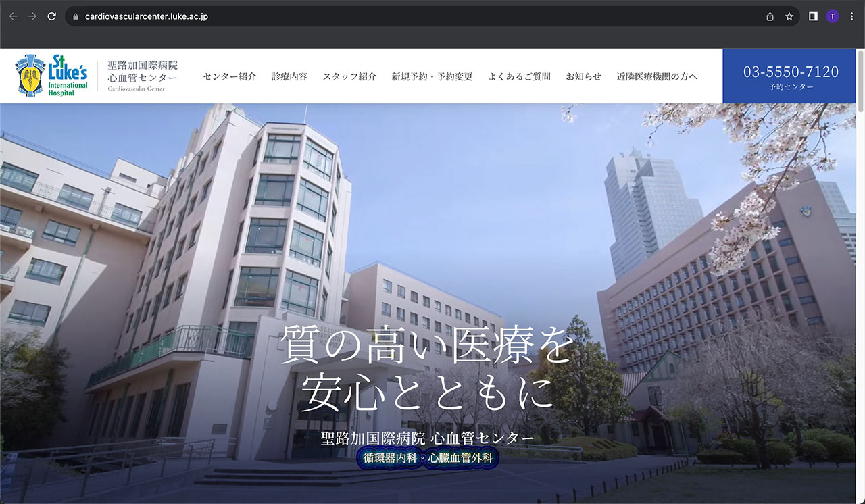The height and width of the screenshot is (504, 865).
Task: Click the page vertical scrollbar
Action: click(x=861, y=81)
